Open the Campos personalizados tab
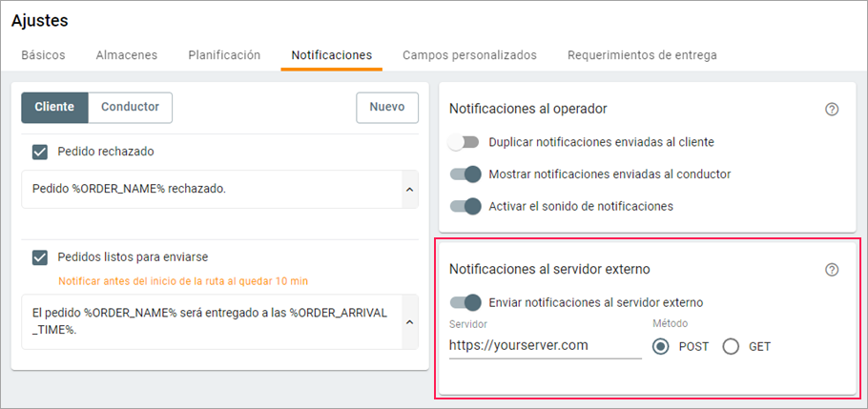The height and width of the screenshot is (409, 868). [469, 55]
